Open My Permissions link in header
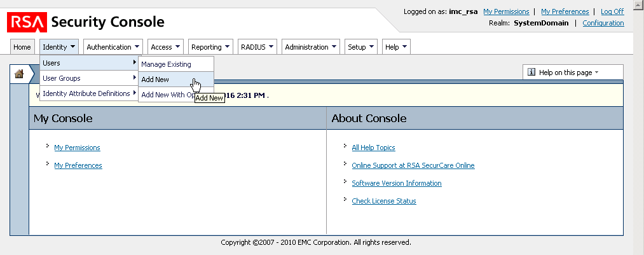 pyautogui.click(x=506, y=11)
